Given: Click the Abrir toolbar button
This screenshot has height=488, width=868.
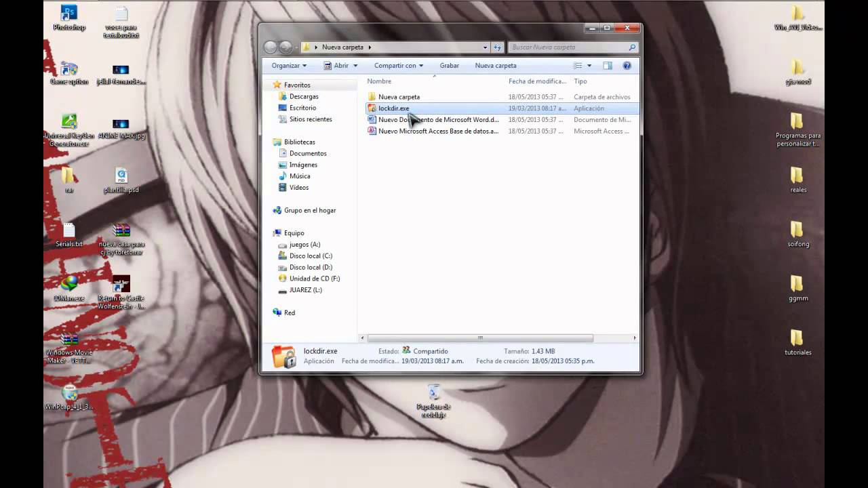Looking at the screenshot, I should tap(336, 66).
